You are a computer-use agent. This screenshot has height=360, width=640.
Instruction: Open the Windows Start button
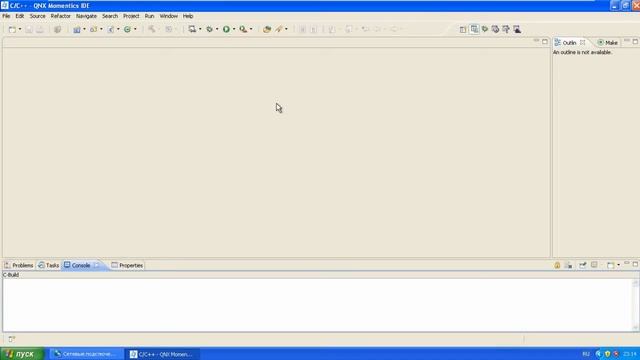click(x=22, y=354)
